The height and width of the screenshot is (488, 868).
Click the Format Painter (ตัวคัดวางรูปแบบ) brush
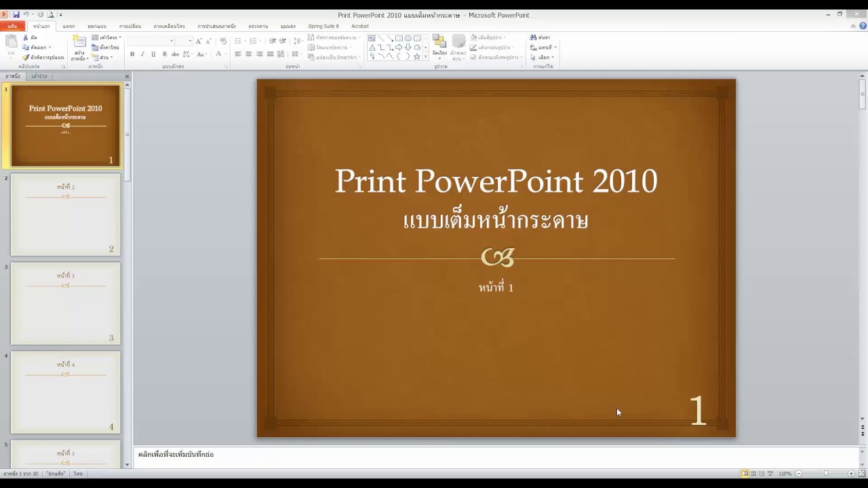42,57
